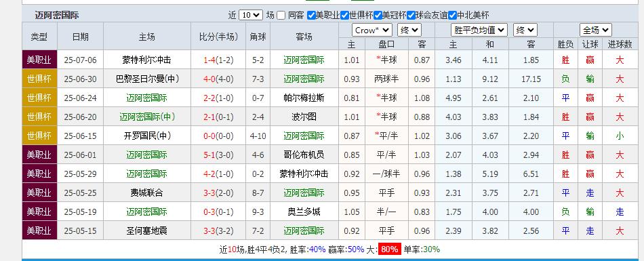Open the Crow* bookmaker dropdown
644x261 pixels.
tap(372, 30)
